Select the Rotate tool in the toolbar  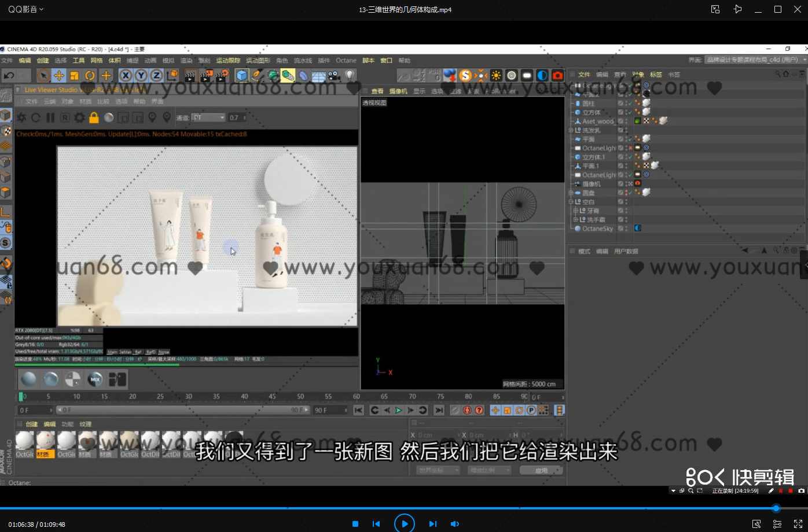(88, 75)
